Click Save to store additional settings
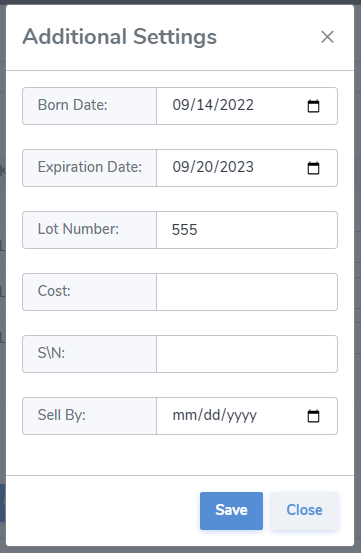 [x=231, y=511]
